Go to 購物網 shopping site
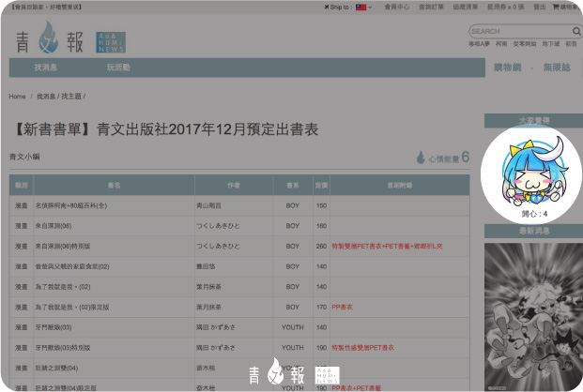 click(508, 68)
